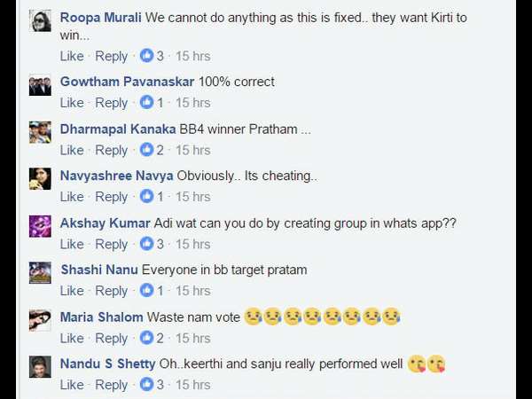The width and height of the screenshot is (532, 399).
Task: Reply to Gowtham Pavanaskar's comment
Action: coord(112,103)
